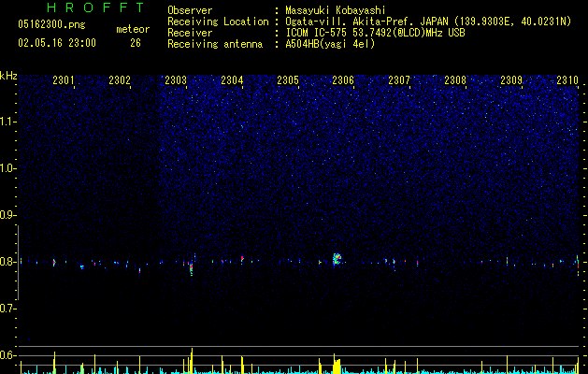
Task: Click time marker 2302
Action: tap(120, 79)
